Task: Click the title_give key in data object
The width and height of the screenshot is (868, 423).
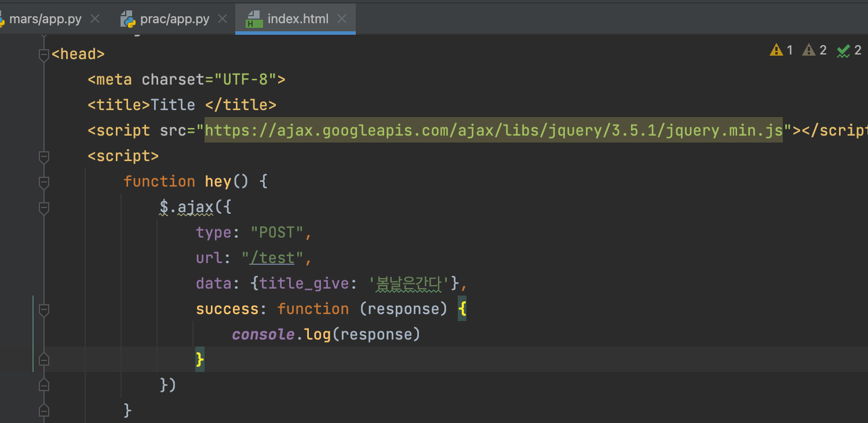Action: [x=304, y=283]
